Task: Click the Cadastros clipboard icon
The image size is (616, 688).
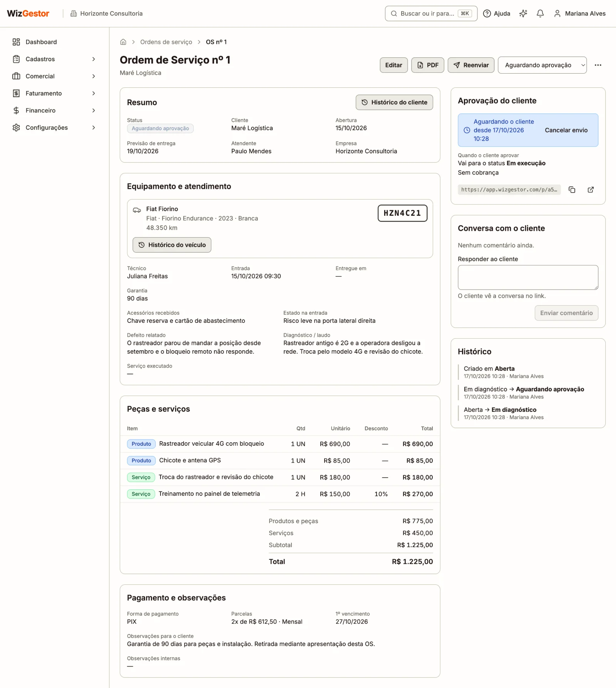Action: pyautogui.click(x=16, y=59)
